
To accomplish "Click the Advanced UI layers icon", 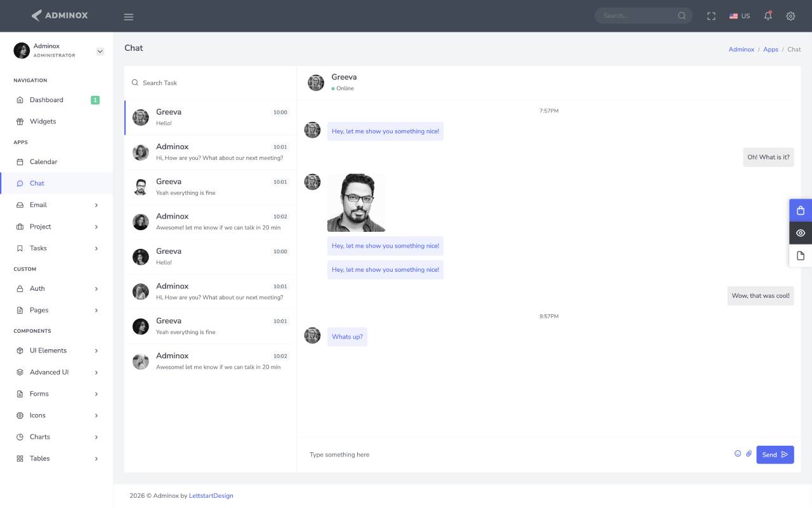I will click(20, 372).
